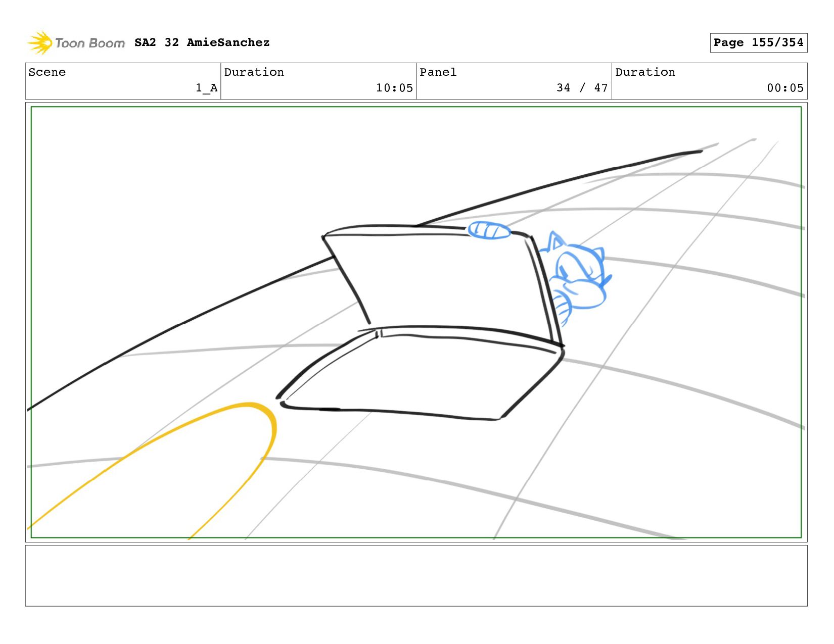Click the 'Page 155/354' box
The height and width of the screenshot is (644, 834).
[x=758, y=42]
